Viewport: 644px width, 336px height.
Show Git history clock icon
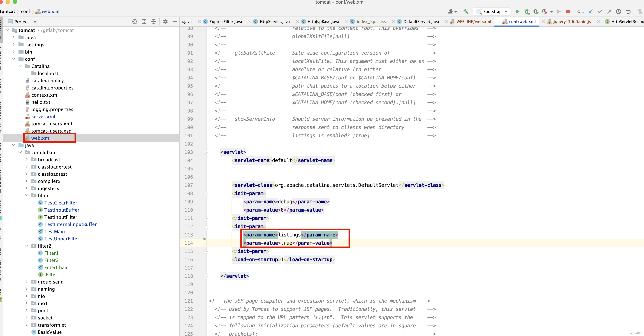pos(618,11)
